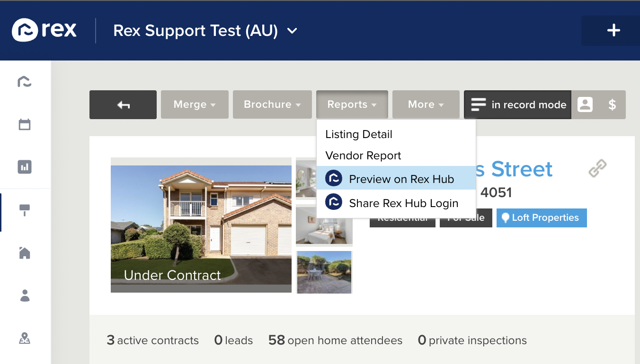Open the More options dropdown
The image size is (640, 364).
tap(426, 104)
